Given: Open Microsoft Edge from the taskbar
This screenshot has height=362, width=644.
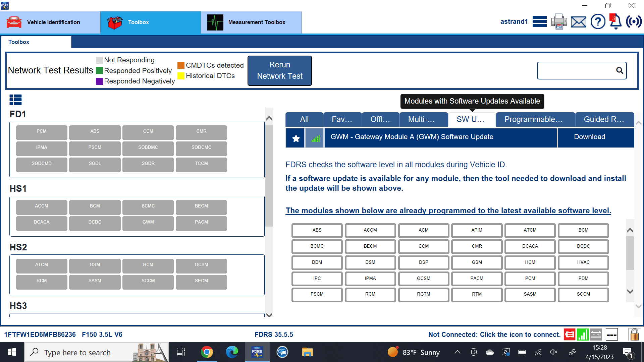Looking at the screenshot, I should (232, 352).
